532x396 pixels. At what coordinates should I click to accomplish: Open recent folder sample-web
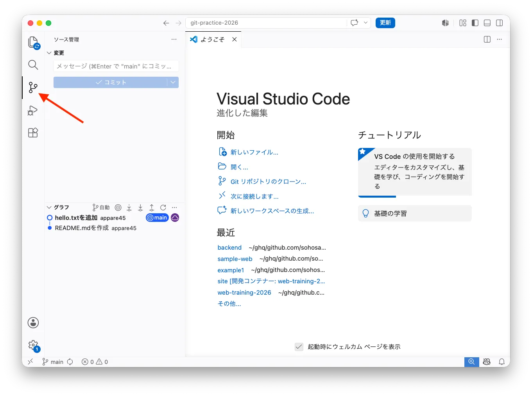point(235,259)
